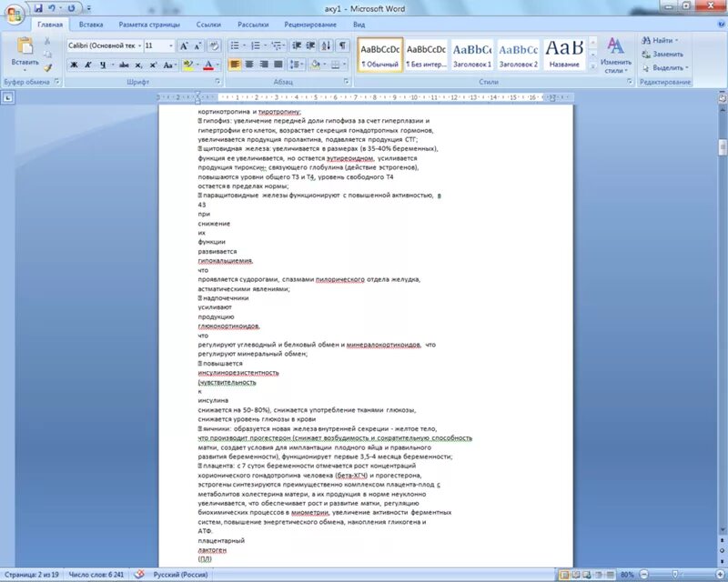
Task: Expand Clipboard (Буфер обмена) dialog launcher
Action: (x=57, y=82)
